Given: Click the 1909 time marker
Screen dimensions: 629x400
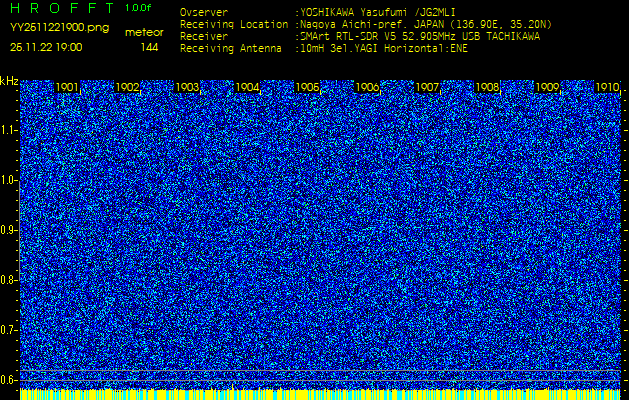Looking at the screenshot, I should (x=548, y=87).
